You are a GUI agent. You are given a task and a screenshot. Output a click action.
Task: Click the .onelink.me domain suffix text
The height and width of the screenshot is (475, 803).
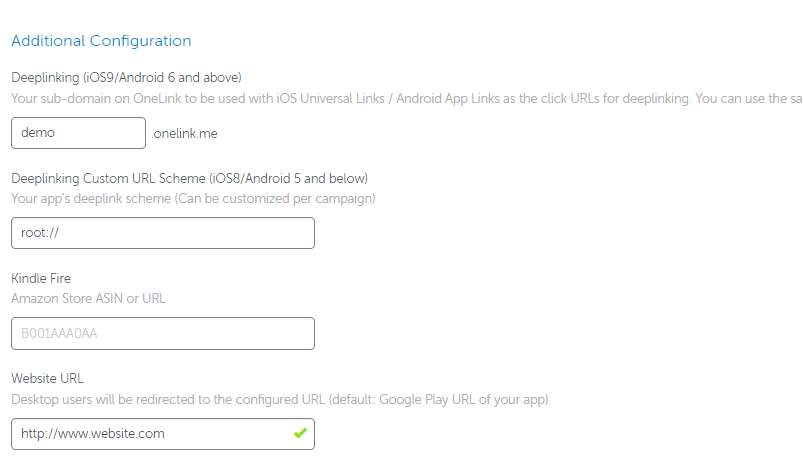coord(184,134)
